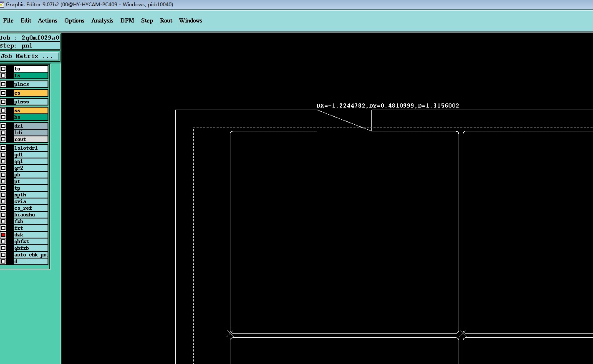Enable display checkbox for layer drl
The image size is (593, 364).
pos(3,126)
